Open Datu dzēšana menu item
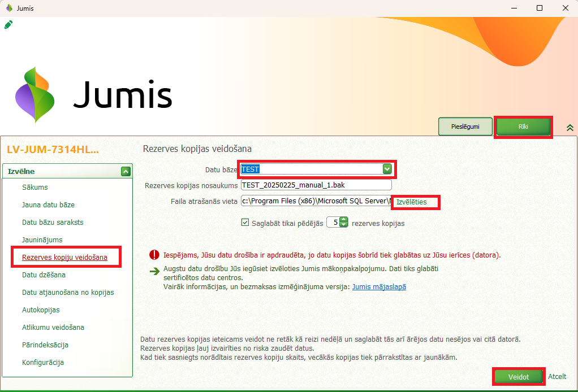Viewport: 578px width, 392px height. [44, 275]
